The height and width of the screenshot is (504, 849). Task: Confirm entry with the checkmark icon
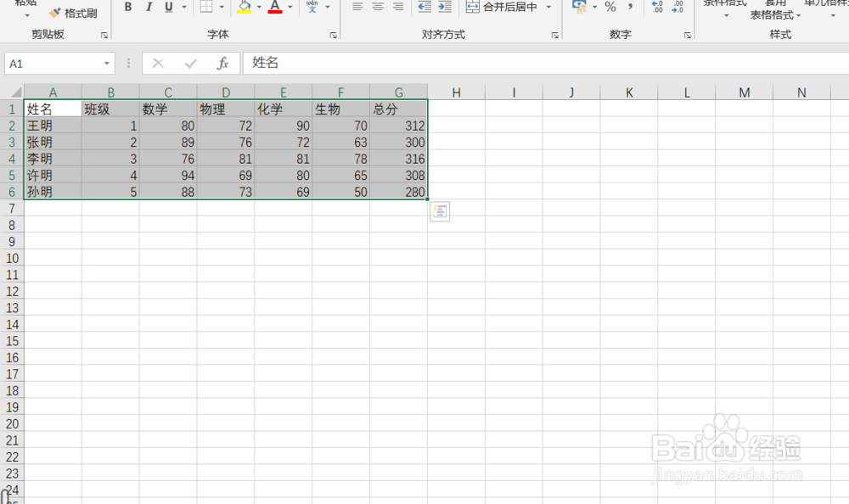click(x=190, y=64)
